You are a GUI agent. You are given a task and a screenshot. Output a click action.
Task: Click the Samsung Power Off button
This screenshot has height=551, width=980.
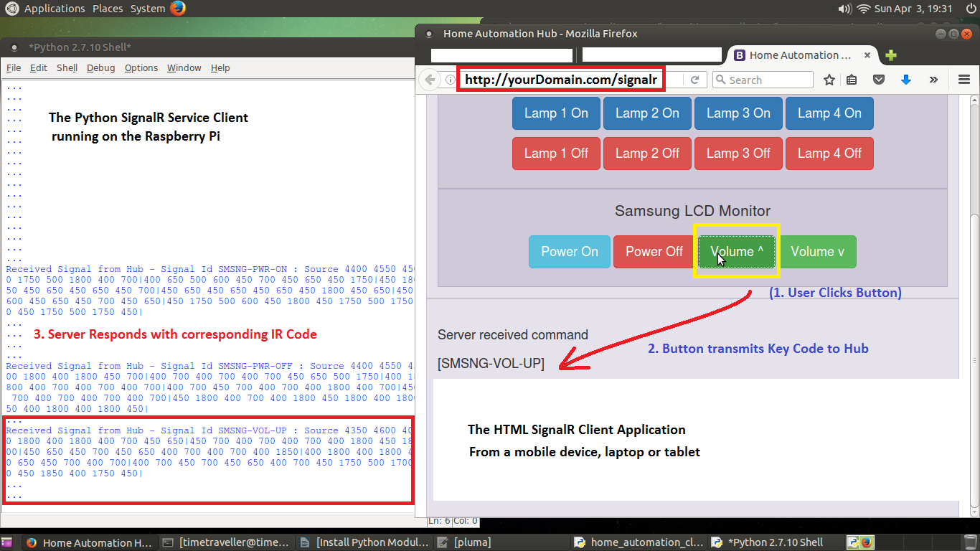pos(654,252)
